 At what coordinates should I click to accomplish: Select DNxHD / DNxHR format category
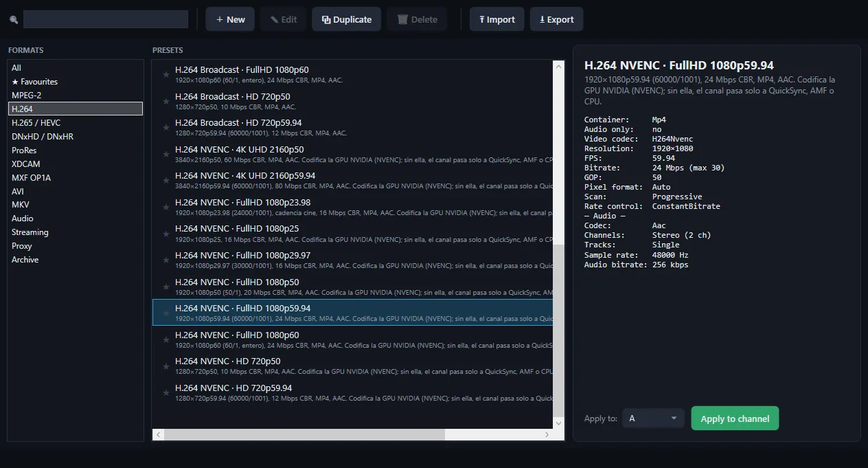click(76, 137)
